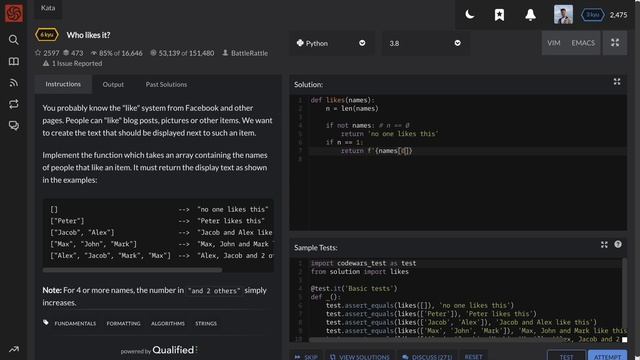Open the Kata tab at top
Viewport: 640px width, 360px height.
[48, 8]
